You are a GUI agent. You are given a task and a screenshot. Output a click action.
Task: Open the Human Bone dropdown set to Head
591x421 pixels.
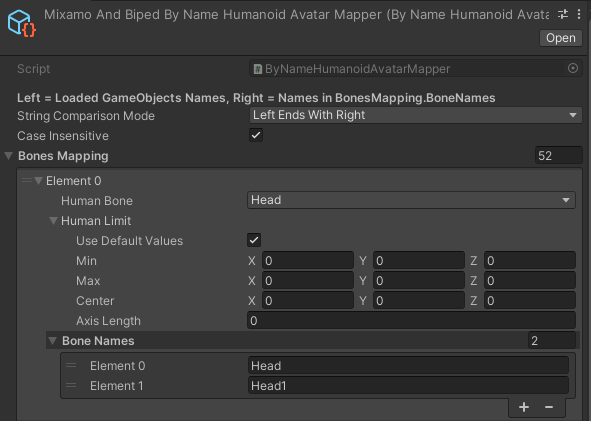pyautogui.click(x=411, y=200)
